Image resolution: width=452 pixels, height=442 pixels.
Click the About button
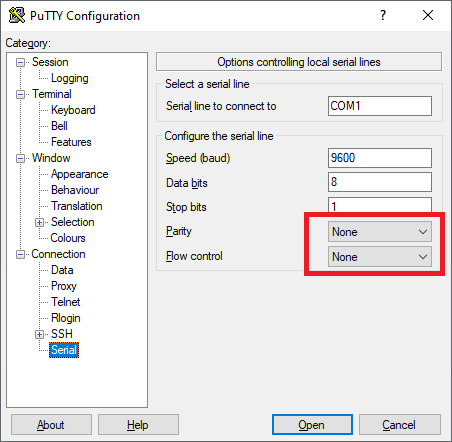coord(51,425)
